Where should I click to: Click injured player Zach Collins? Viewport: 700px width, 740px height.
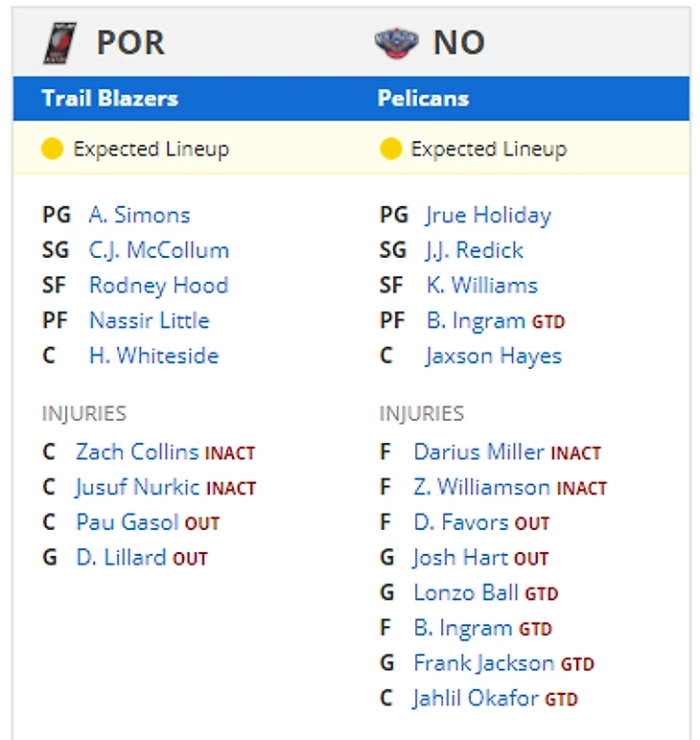point(137,451)
